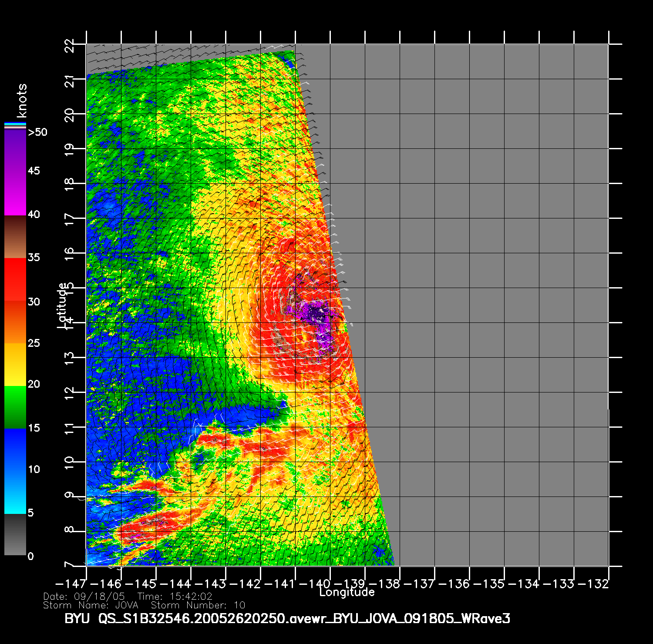Click the BYU QS_S1B32546 filename caption
Screen dimensions: 653x644
(287, 618)
